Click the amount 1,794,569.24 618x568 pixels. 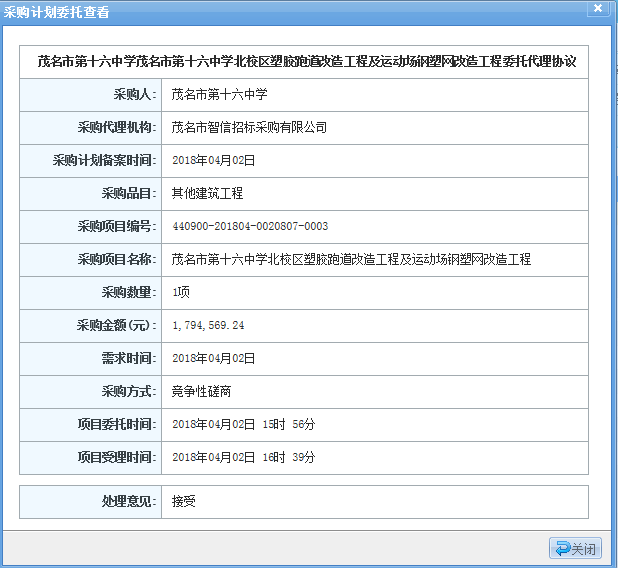point(208,325)
